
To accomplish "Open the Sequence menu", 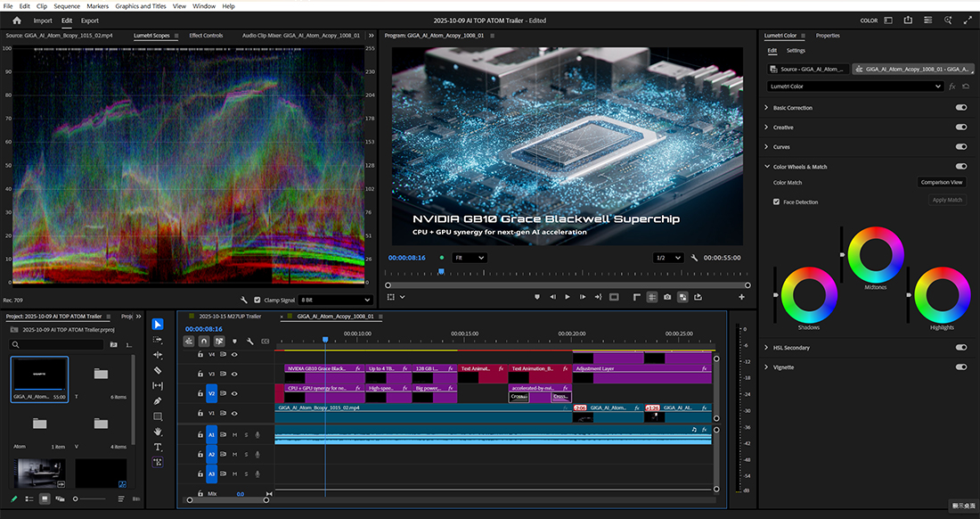I will point(66,6).
